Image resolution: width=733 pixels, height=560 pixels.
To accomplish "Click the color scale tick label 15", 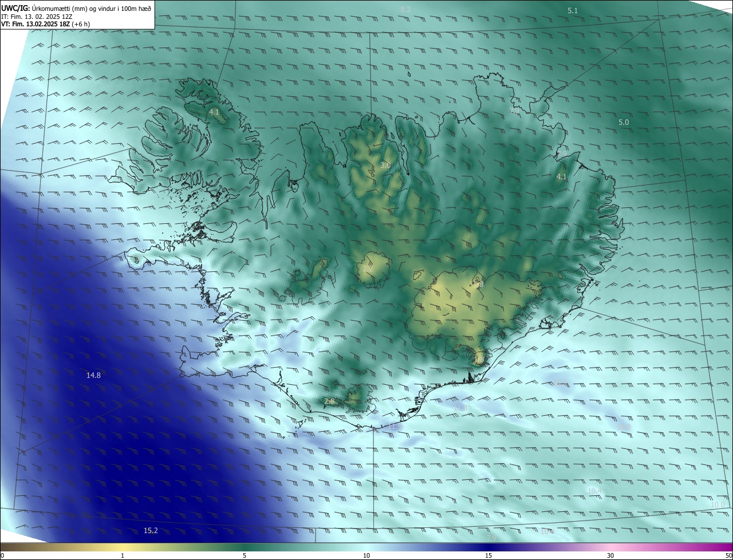I will (488, 555).
